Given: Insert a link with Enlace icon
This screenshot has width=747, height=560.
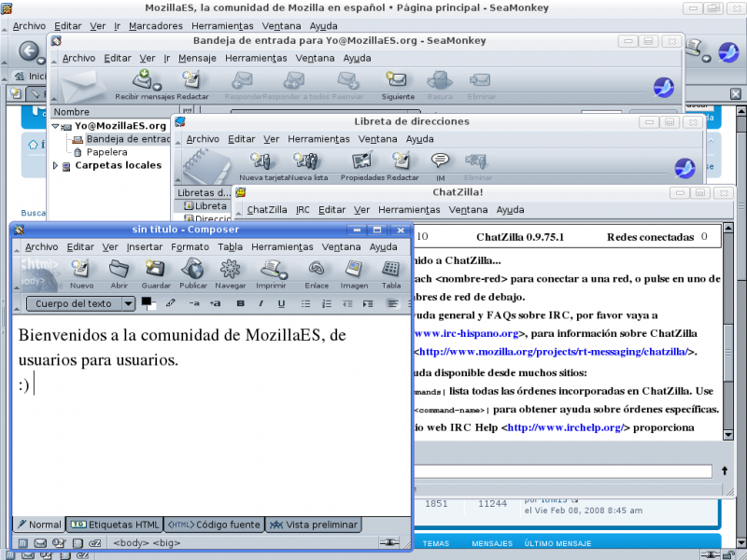Looking at the screenshot, I should (317, 273).
